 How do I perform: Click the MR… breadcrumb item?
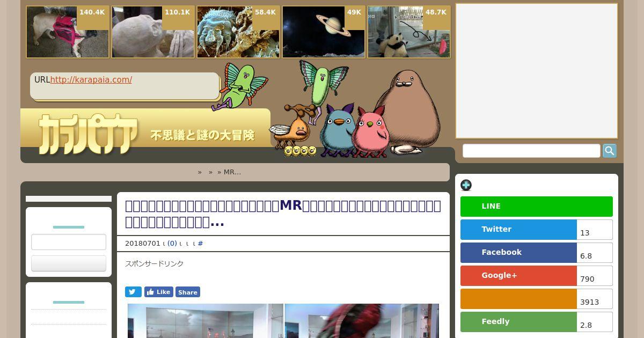[232, 172]
